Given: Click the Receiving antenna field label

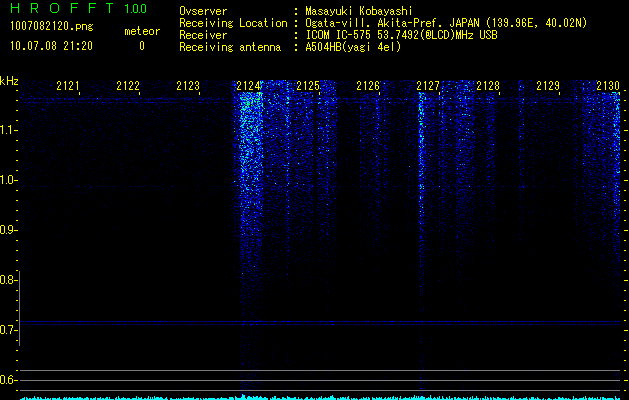Looking at the screenshot, I should (x=230, y=47).
